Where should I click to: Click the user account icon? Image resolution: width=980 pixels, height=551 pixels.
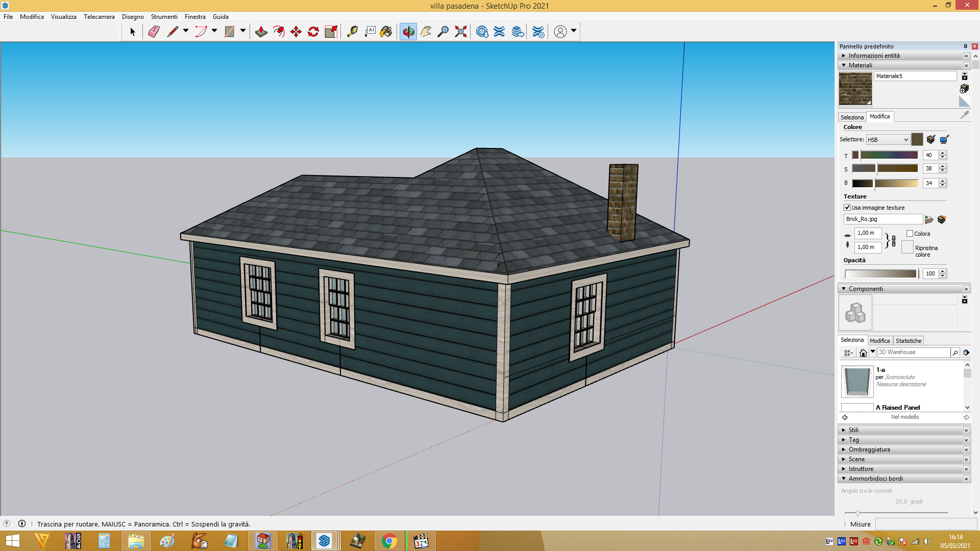(560, 32)
